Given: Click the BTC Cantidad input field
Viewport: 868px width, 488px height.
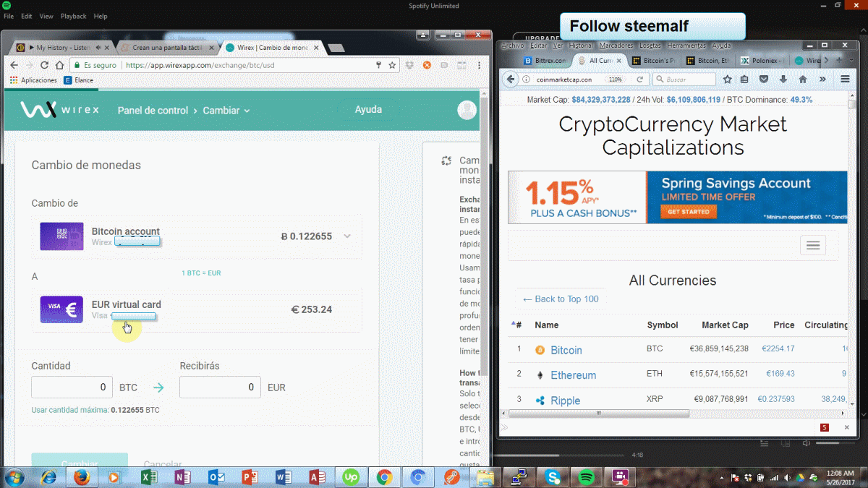Looking at the screenshot, I should point(72,388).
